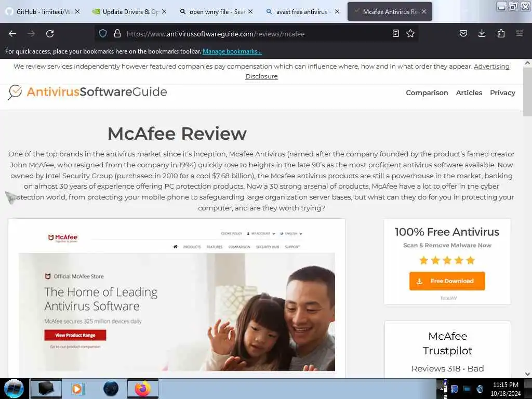This screenshot has height=399, width=532.
Task: Click the five-star rating in Free Antivirus card
Action: (x=447, y=261)
